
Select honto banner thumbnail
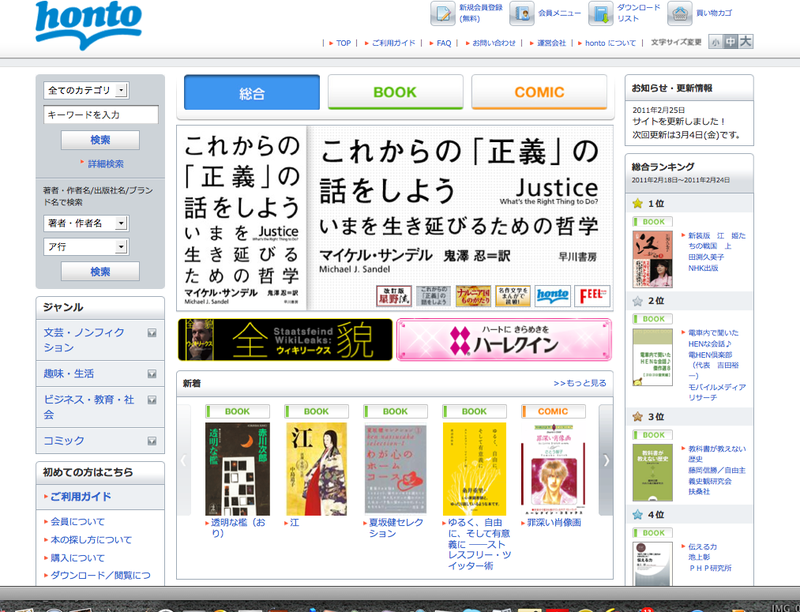553,296
